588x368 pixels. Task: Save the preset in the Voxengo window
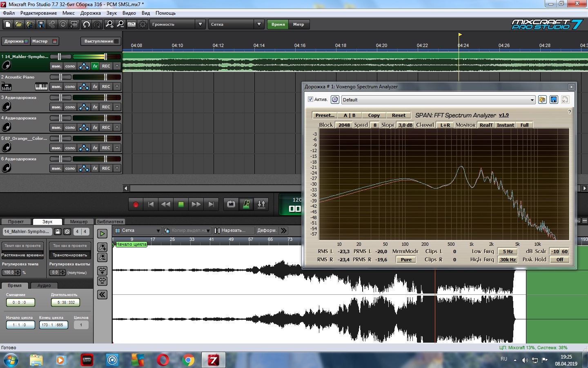[x=554, y=100]
